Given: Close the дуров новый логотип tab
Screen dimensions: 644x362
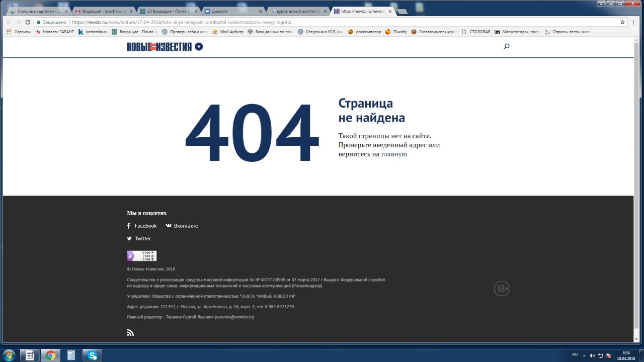Looking at the screenshot, I should [325, 11].
